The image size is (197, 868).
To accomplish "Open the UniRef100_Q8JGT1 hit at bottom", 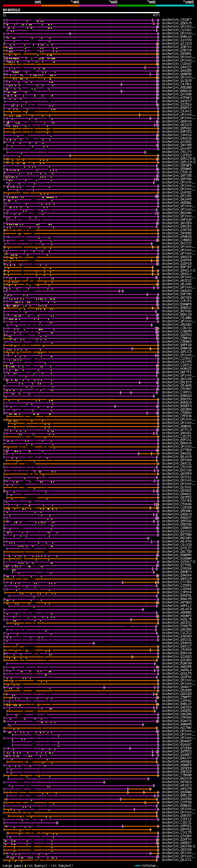I will tap(177, 860).
